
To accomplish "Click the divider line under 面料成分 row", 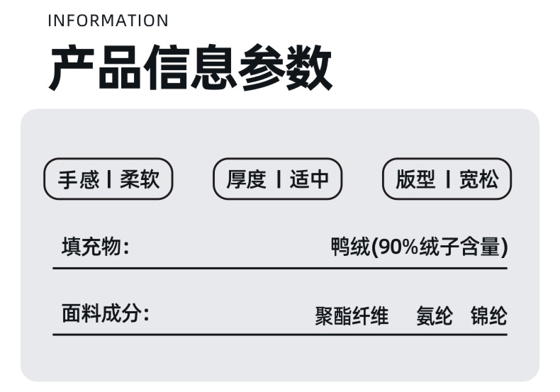I will pos(279,334).
